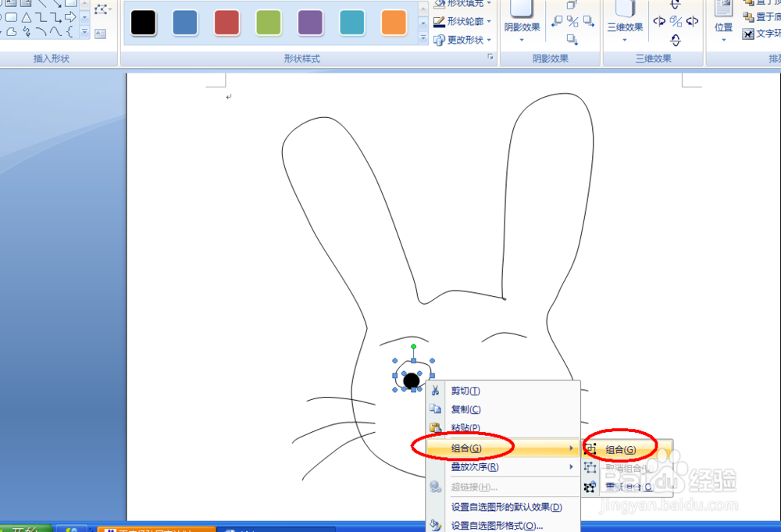
Task: Click the orange taskbar window button
Action: point(156,529)
